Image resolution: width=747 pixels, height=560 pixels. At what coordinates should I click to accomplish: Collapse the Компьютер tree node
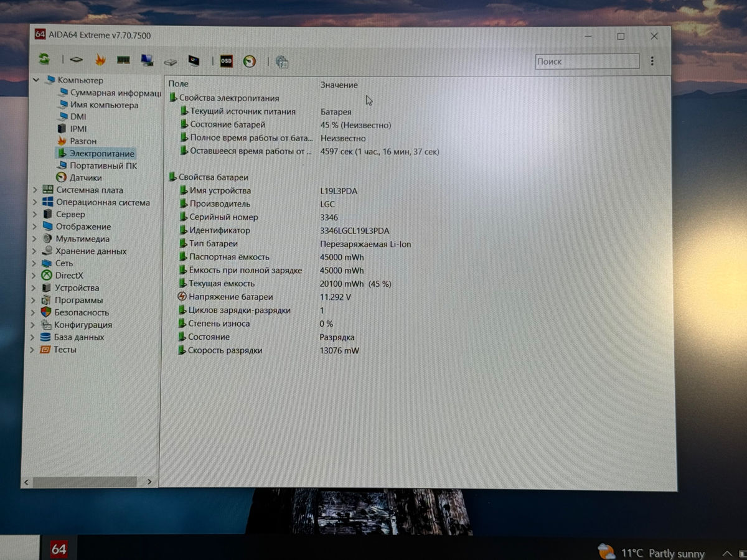pyautogui.click(x=36, y=80)
